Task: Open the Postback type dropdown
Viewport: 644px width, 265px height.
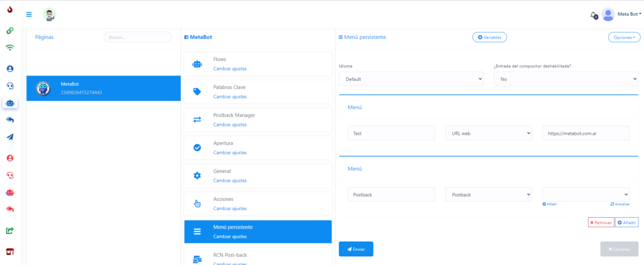Action: click(x=489, y=195)
